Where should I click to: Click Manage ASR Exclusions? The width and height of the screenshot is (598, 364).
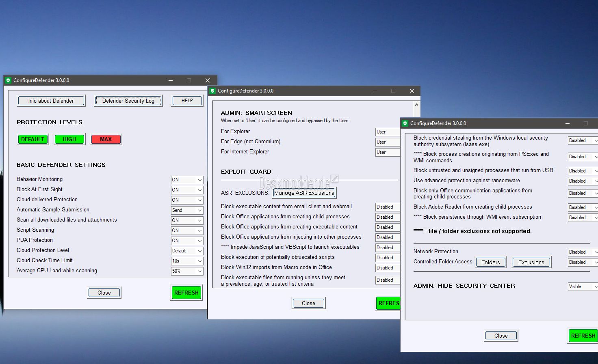304,193
